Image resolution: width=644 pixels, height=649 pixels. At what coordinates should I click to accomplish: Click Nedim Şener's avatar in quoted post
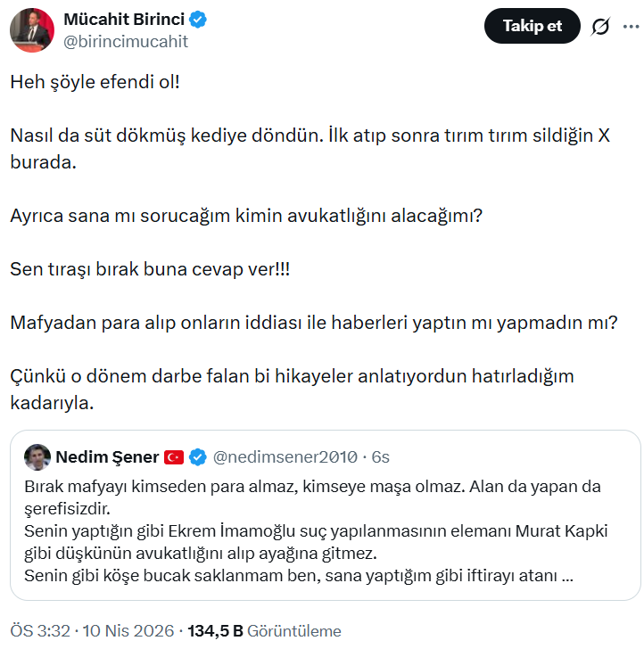pyautogui.click(x=37, y=456)
